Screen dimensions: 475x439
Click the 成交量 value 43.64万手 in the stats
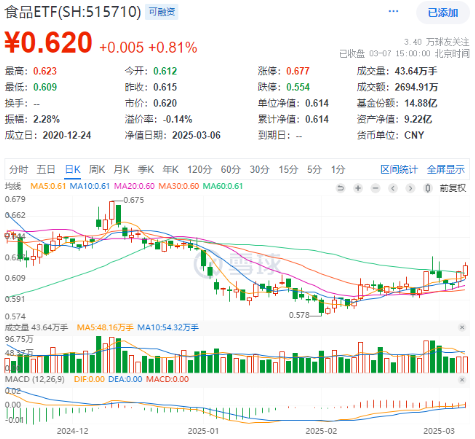(x=416, y=71)
